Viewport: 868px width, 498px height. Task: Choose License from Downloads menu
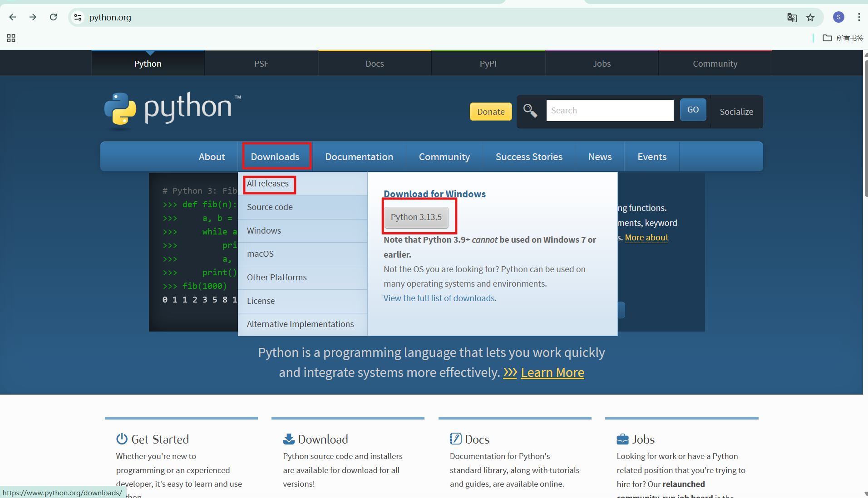(303, 301)
